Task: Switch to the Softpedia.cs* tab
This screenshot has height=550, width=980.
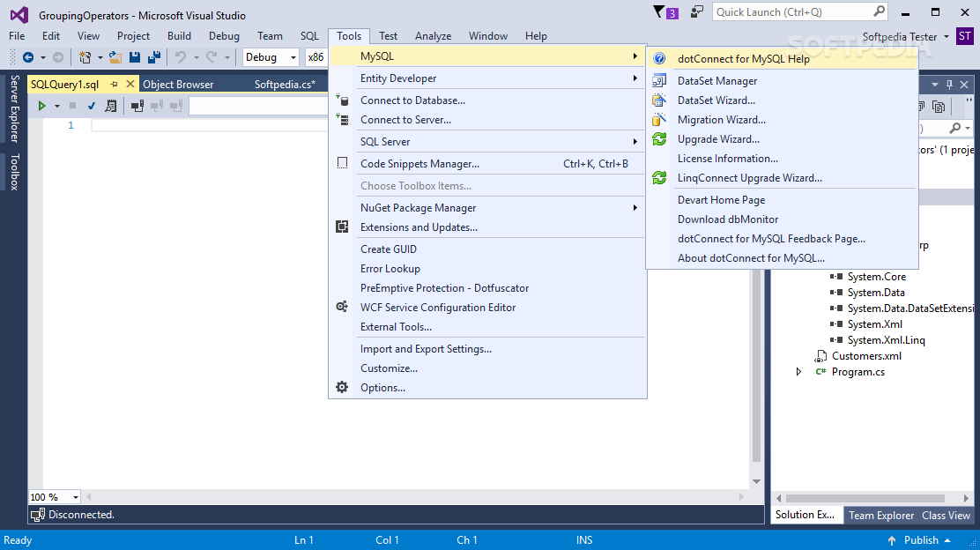Action: (285, 85)
